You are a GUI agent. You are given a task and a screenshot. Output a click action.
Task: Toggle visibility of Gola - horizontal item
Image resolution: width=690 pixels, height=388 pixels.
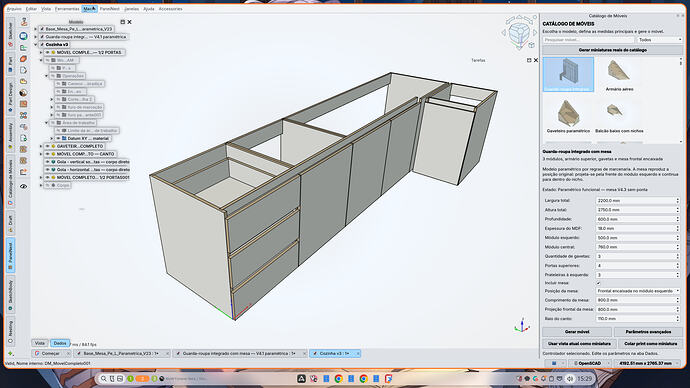click(x=47, y=169)
